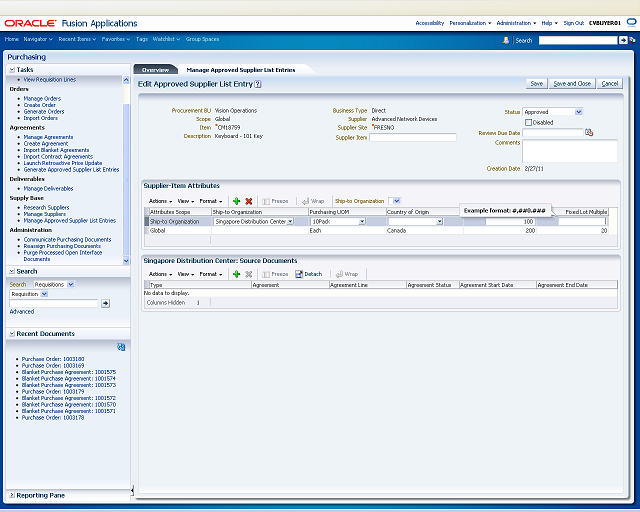The height and width of the screenshot is (512, 640).
Task: Click icon right of top search go button
Action: point(632,40)
